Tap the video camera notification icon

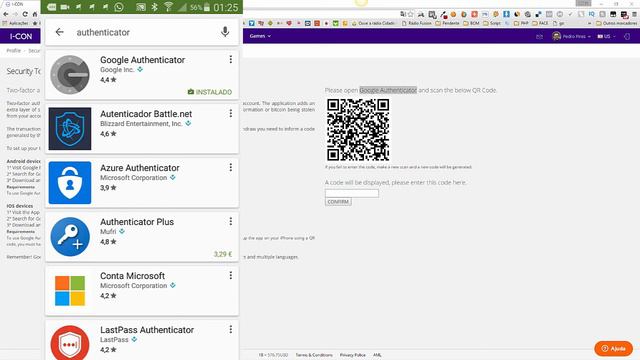65,7
